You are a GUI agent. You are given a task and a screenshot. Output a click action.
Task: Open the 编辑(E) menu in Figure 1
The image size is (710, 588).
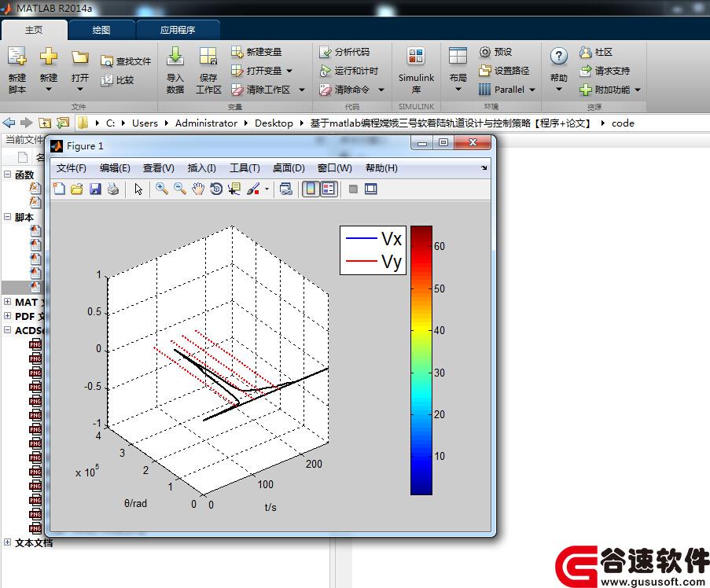[x=115, y=168]
